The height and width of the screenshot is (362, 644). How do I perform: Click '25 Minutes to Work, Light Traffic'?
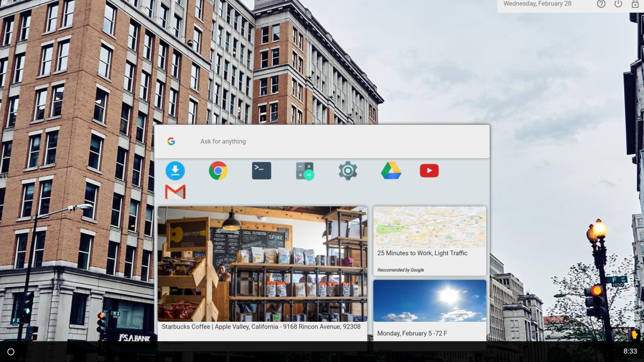(422, 253)
